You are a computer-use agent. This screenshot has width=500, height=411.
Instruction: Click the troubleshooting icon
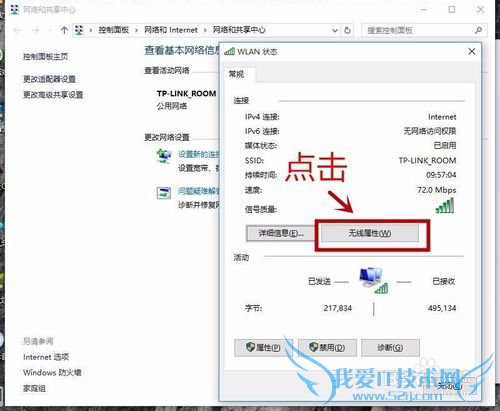pyautogui.click(x=164, y=193)
